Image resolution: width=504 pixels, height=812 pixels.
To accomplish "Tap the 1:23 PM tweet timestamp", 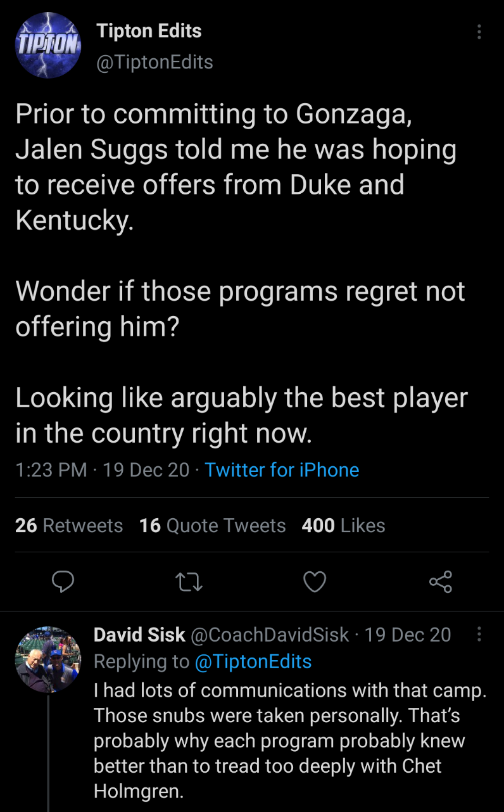I will pyautogui.click(x=51, y=470).
